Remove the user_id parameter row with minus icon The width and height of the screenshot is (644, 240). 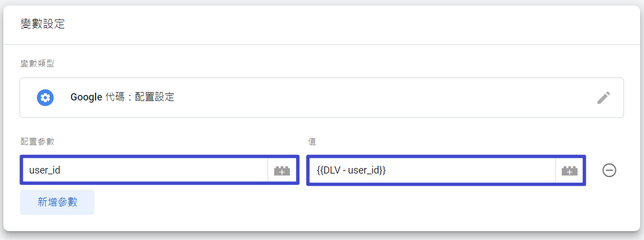[x=609, y=170]
